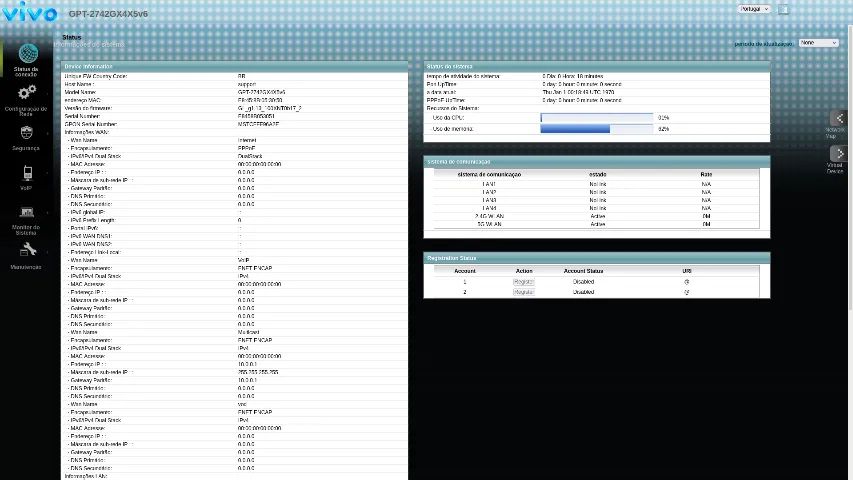Select the Wan Name value Internet
The height and width of the screenshot is (480, 853).
(247, 140)
